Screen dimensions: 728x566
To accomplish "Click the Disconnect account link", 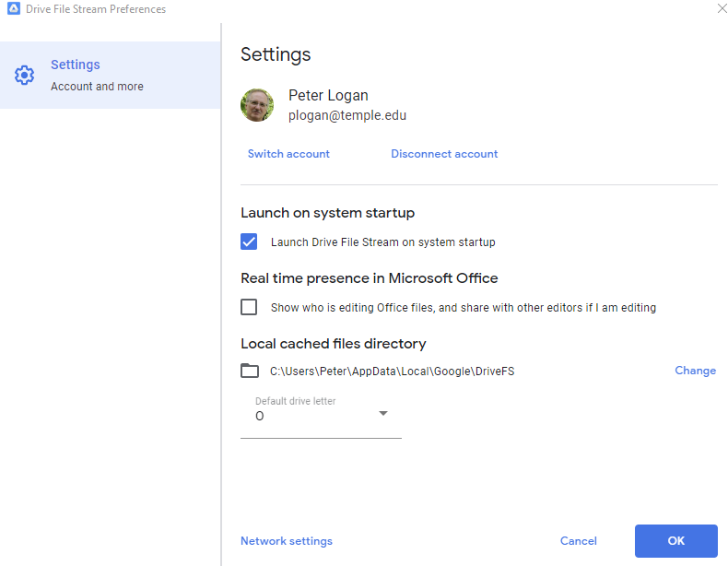I will click(444, 154).
